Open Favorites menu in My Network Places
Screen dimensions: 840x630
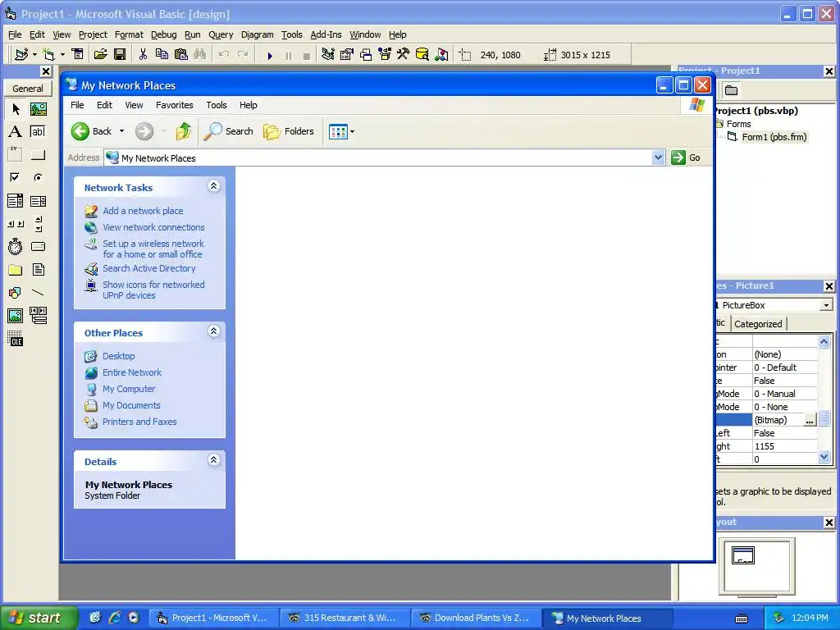coord(174,105)
